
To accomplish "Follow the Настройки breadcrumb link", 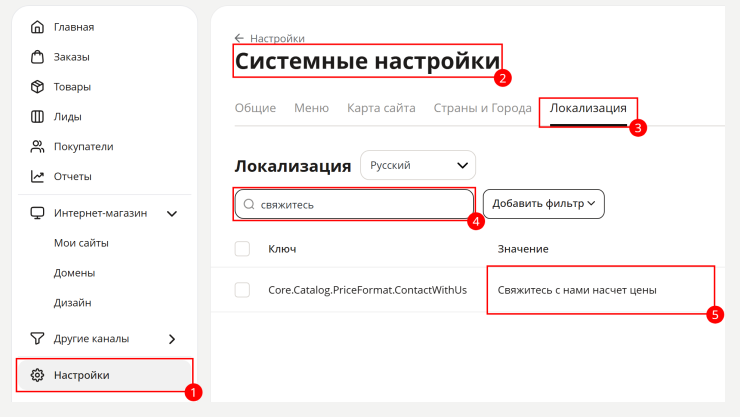I will click(277, 38).
